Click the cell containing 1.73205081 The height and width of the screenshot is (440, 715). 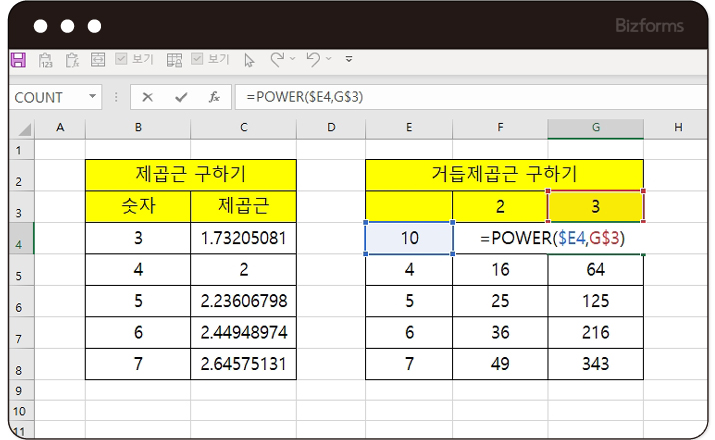pos(244,238)
